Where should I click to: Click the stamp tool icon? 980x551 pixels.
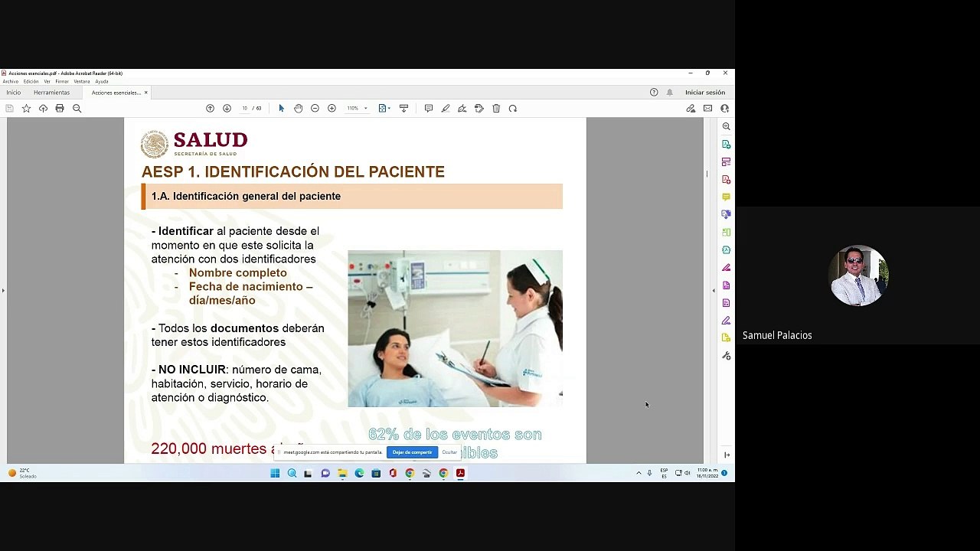click(x=479, y=109)
